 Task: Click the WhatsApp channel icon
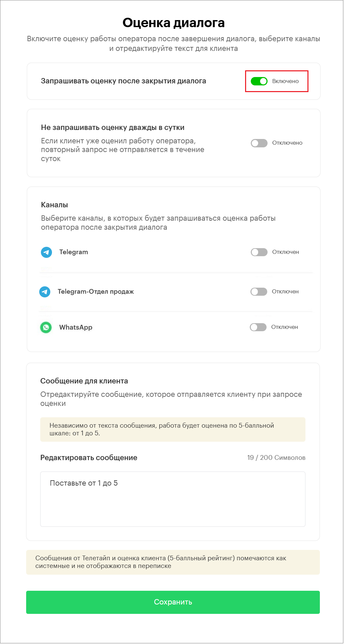point(46,327)
